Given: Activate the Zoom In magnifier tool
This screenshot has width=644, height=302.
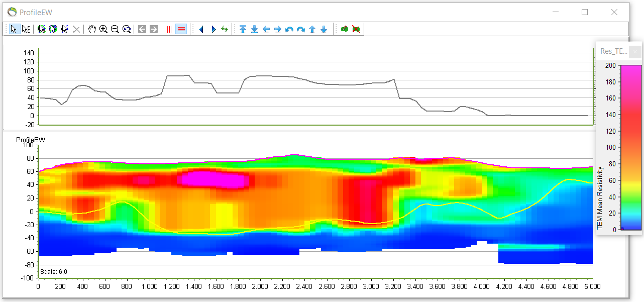Looking at the screenshot, I should tap(103, 29).
